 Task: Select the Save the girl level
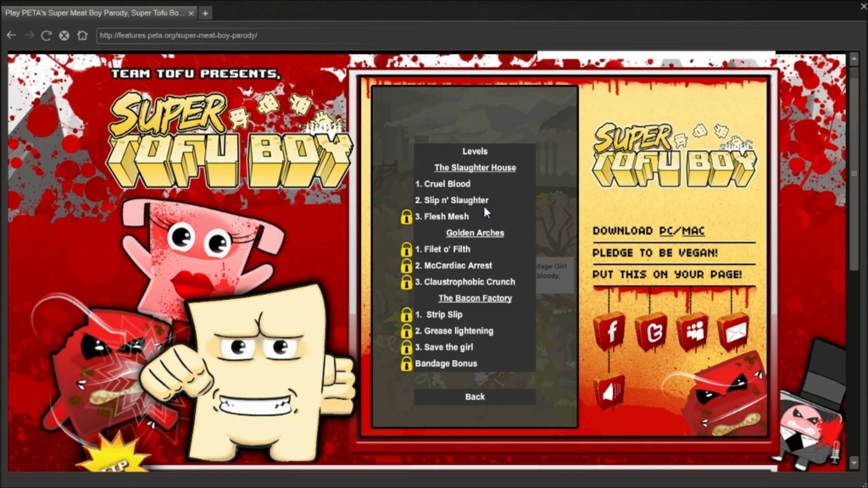pos(444,347)
